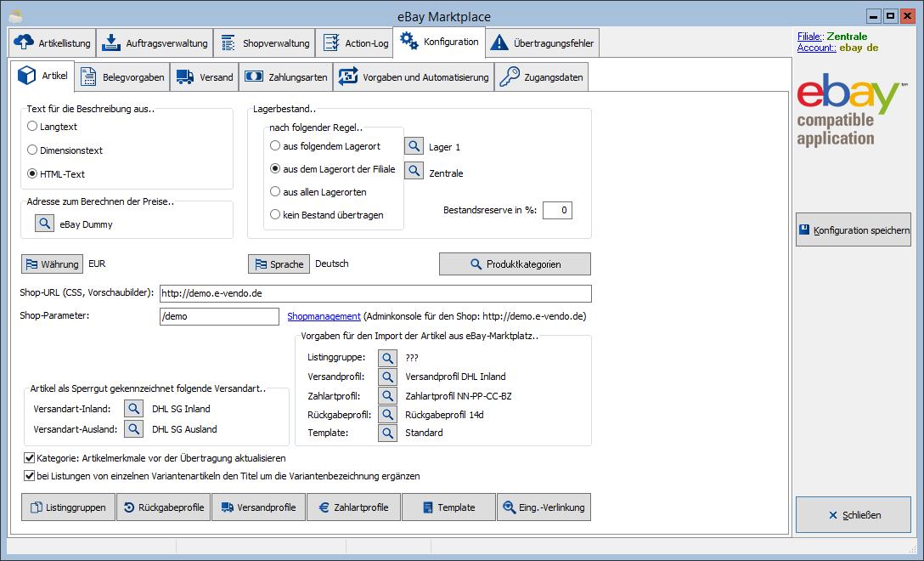Open the Auftragsverwaltung tab

[x=155, y=43]
